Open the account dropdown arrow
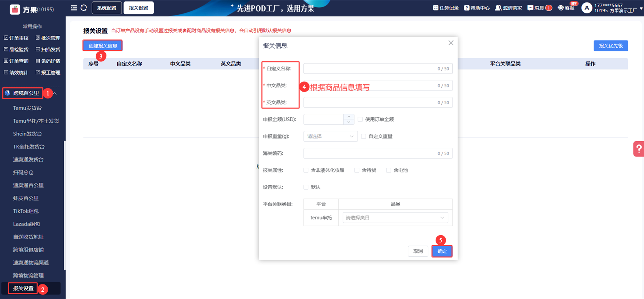Viewport: 644px width, 299px height. [x=641, y=8]
